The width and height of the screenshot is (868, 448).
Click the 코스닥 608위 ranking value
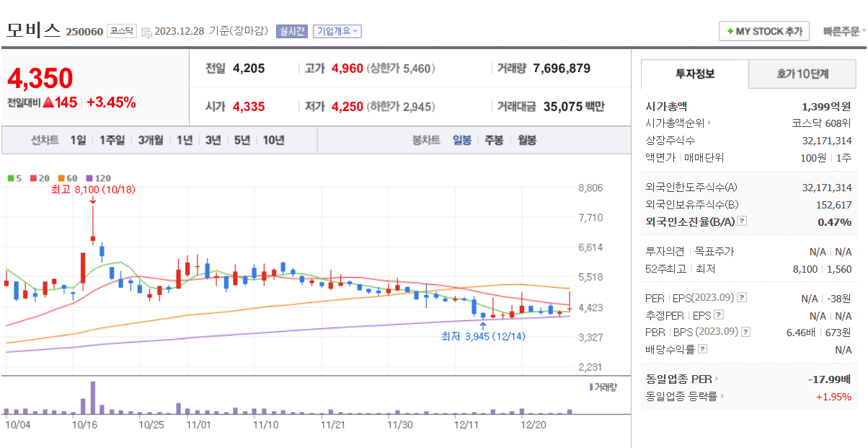[821, 123]
